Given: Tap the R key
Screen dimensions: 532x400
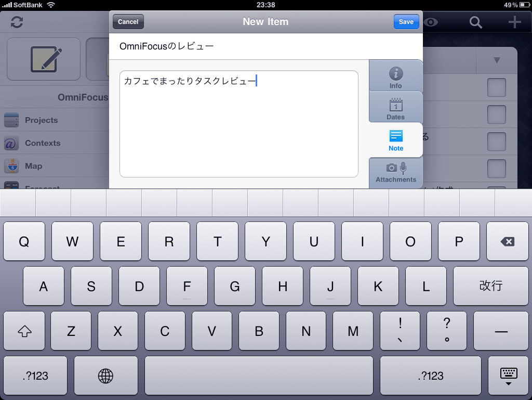Looking at the screenshot, I should pyautogui.click(x=169, y=241).
